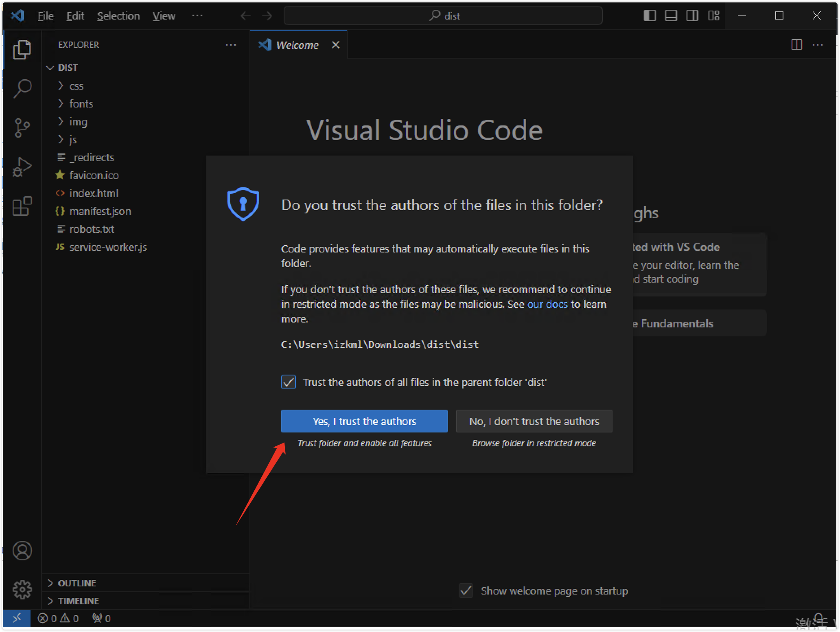
Task: Toggle the primary side bar layout icon
Action: pos(650,16)
